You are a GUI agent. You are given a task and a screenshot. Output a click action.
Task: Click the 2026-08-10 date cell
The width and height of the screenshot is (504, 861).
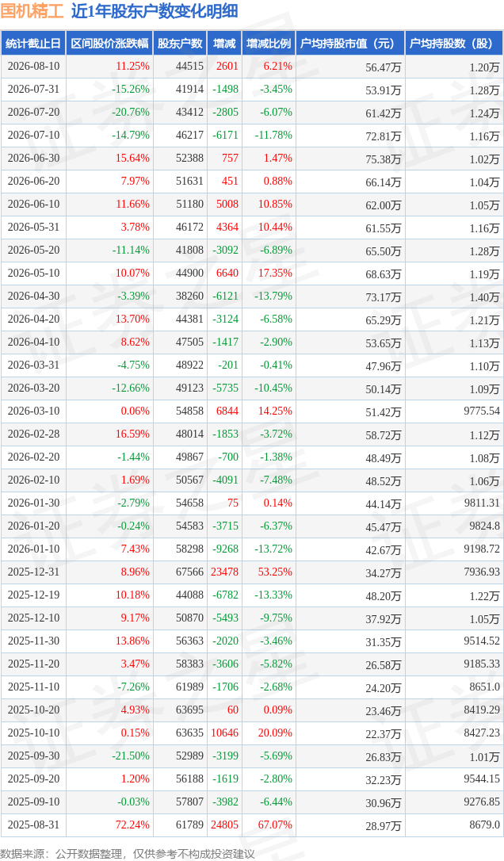pyautogui.click(x=33, y=66)
